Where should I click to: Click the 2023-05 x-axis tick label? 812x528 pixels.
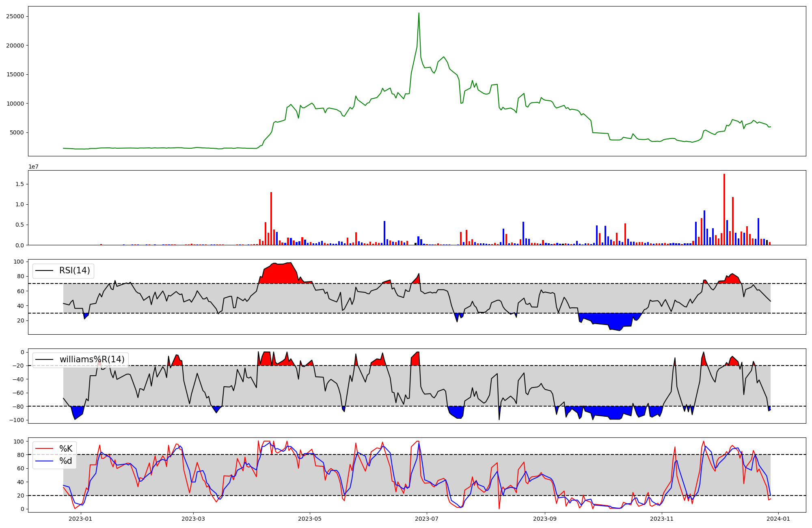tap(310, 519)
